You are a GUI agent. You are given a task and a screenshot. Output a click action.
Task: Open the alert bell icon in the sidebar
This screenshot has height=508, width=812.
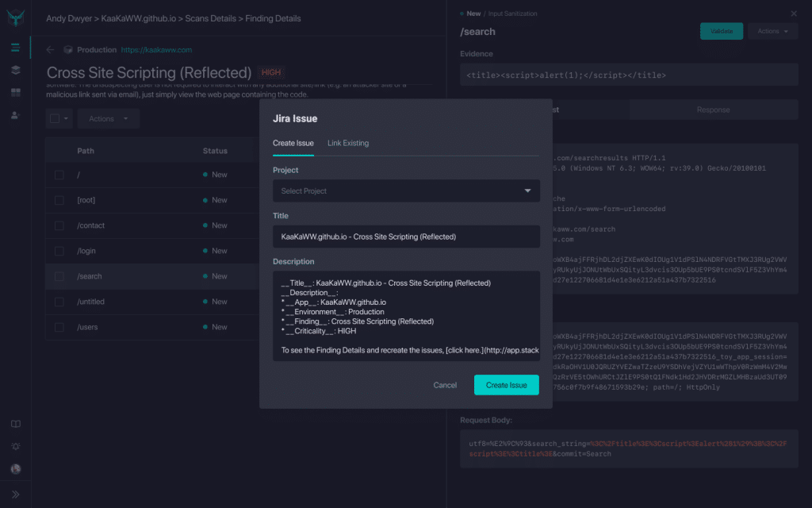(16, 446)
